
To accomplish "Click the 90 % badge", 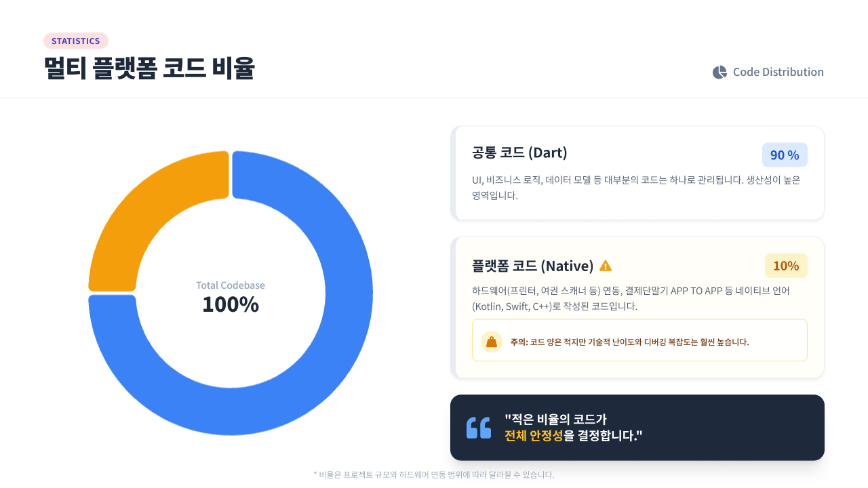I will pyautogui.click(x=785, y=155).
